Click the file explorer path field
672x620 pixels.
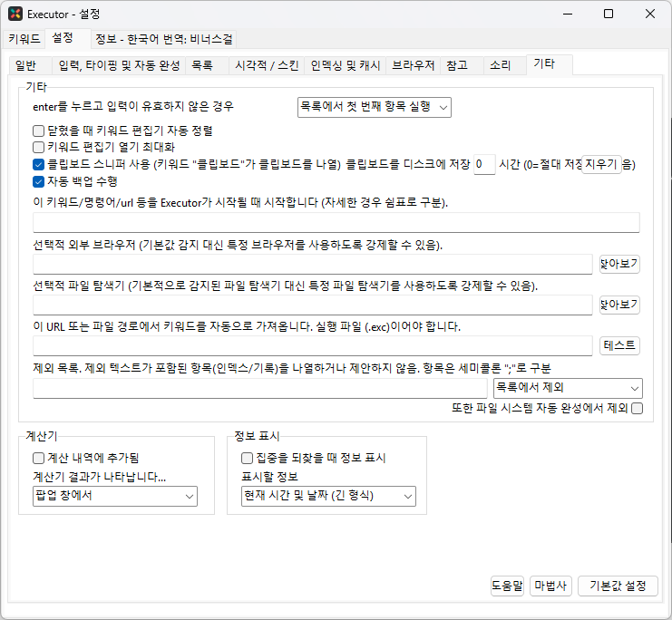coord(313,305)
